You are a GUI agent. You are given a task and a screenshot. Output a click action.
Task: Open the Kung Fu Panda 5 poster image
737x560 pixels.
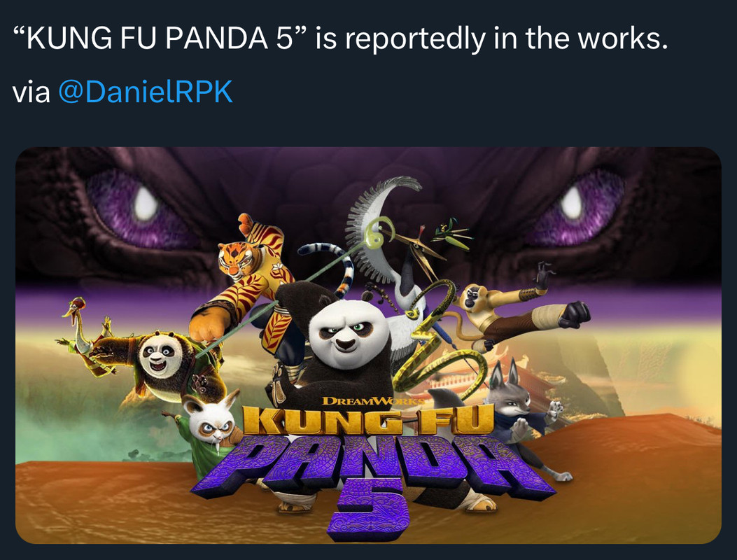click(368, 346)
